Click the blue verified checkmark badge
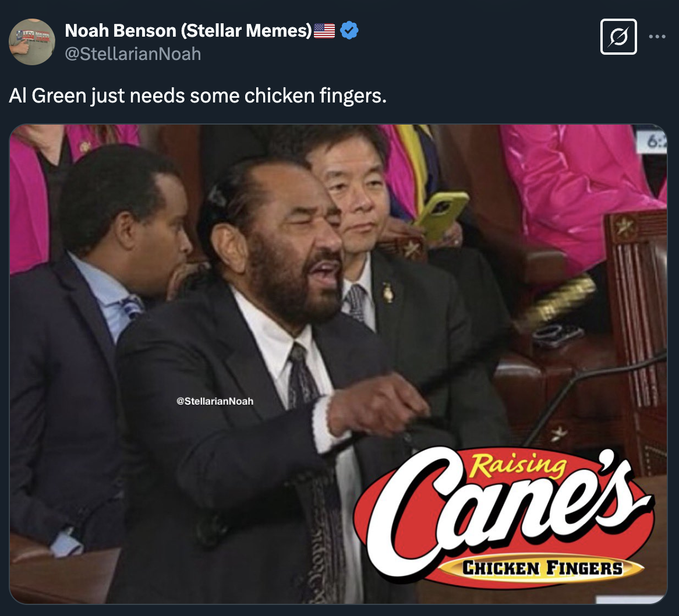Image resolution: width=679 pixels, height=616 pixels. (x=349, y=31)
